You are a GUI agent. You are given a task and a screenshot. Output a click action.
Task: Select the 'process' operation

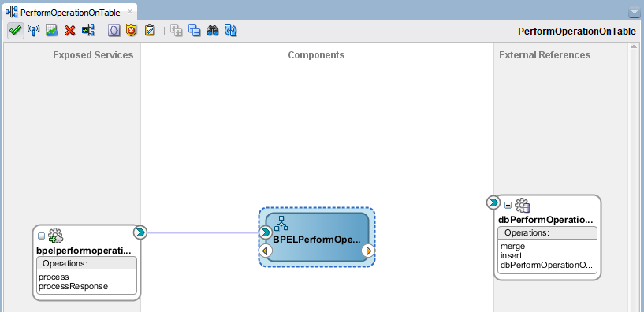[x=54, y=277]
